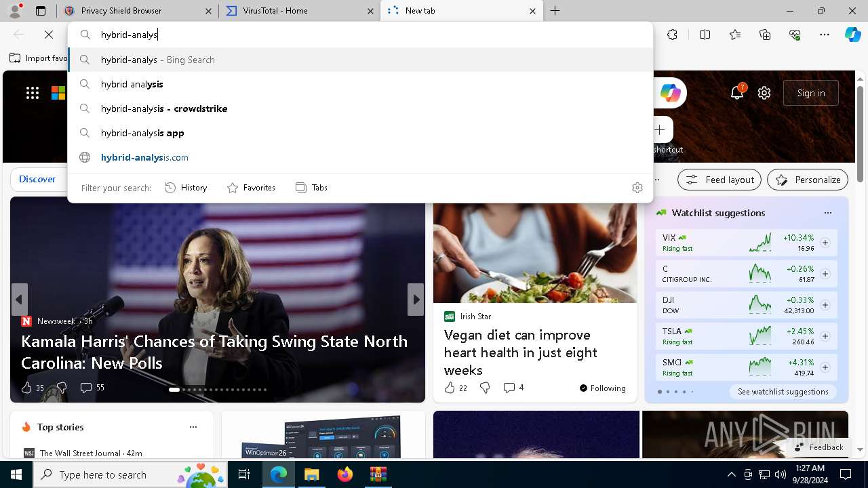Toggle split screen icon in toolbar
The image size is (868, 488).
pos(705,35)
